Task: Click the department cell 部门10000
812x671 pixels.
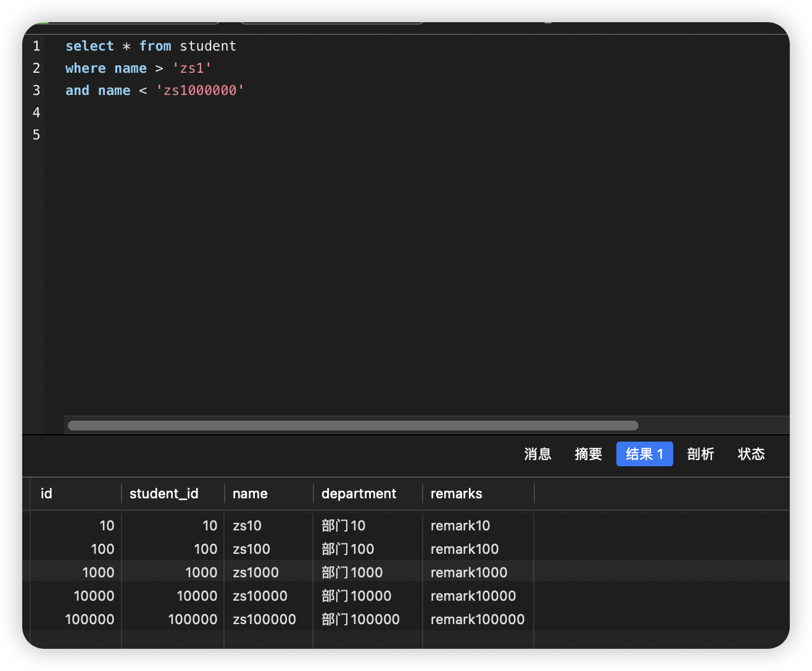Action: tap(356, 596)
